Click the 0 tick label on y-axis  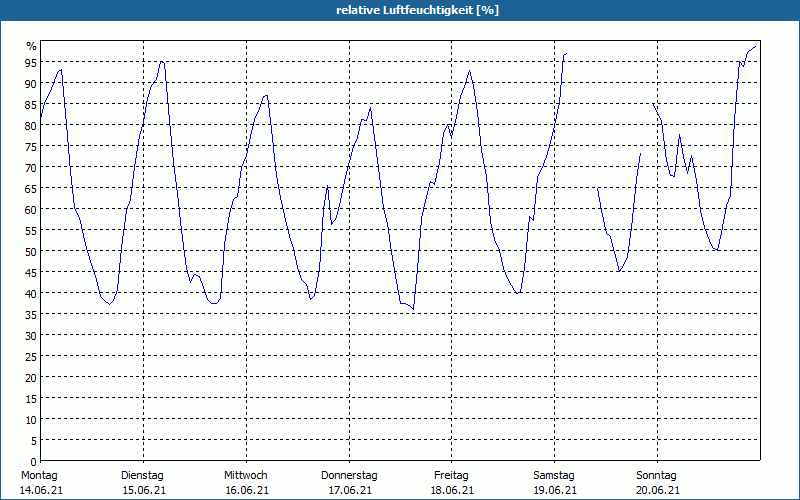click(x=34, y=462)
